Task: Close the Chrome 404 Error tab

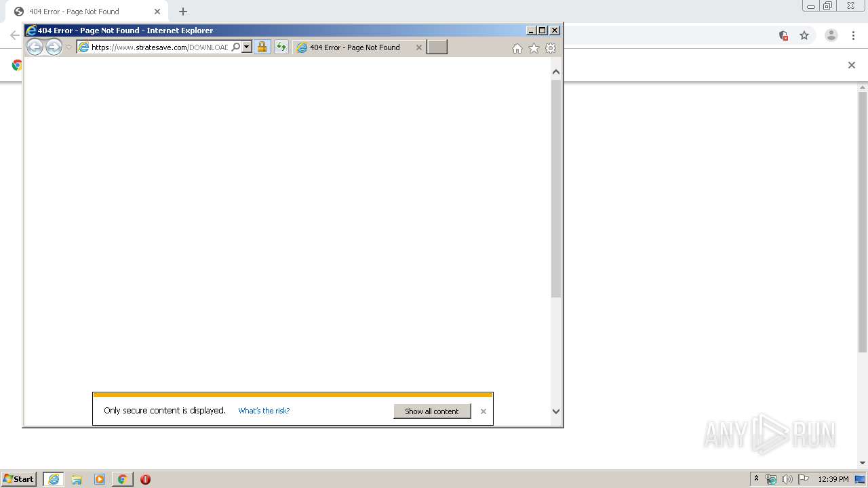Action: (x=157, y=12)
